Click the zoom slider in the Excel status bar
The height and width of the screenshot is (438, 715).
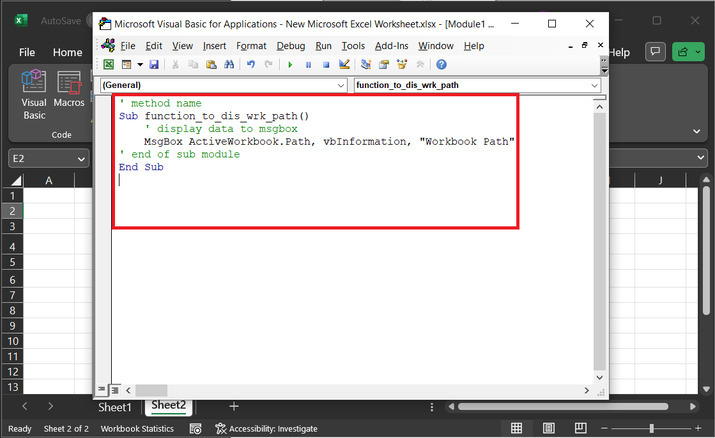[652, 428]
